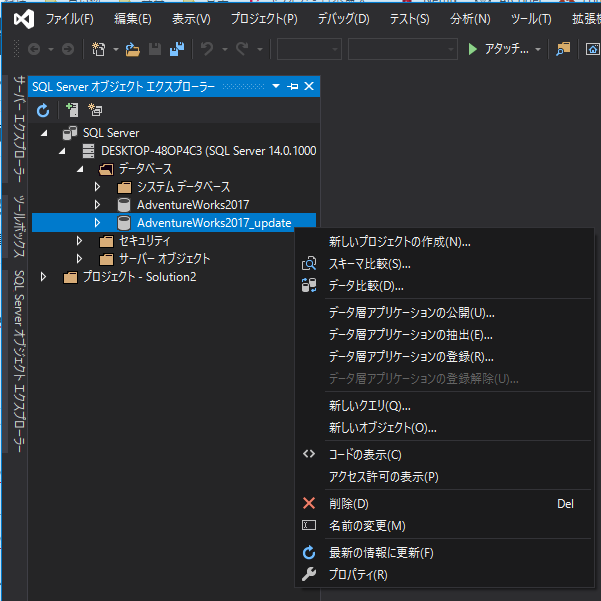Collapse the データベース folder node
This screenshot has height=601, width=601.
(80, 169)
